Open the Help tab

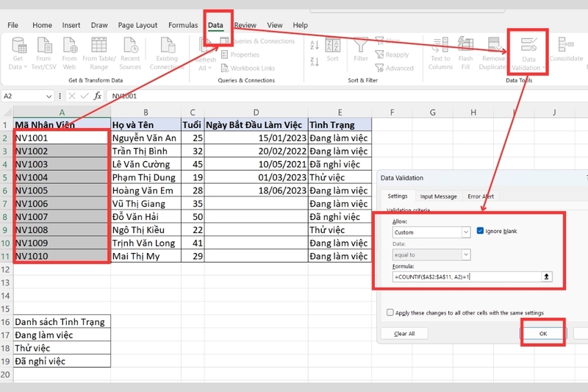tap(301, 25)
